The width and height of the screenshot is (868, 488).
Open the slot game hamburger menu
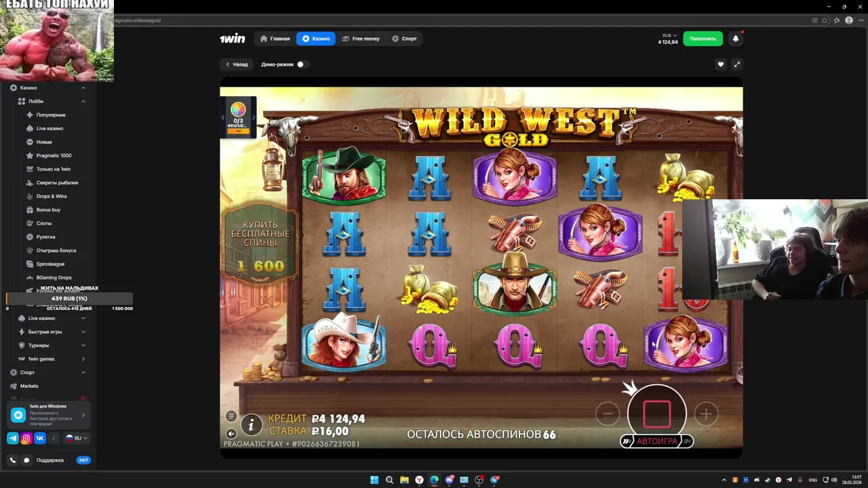pos(231,416)
